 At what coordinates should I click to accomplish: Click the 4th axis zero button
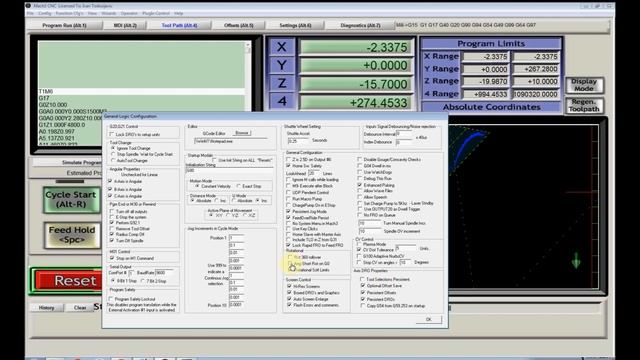point(282,101)
